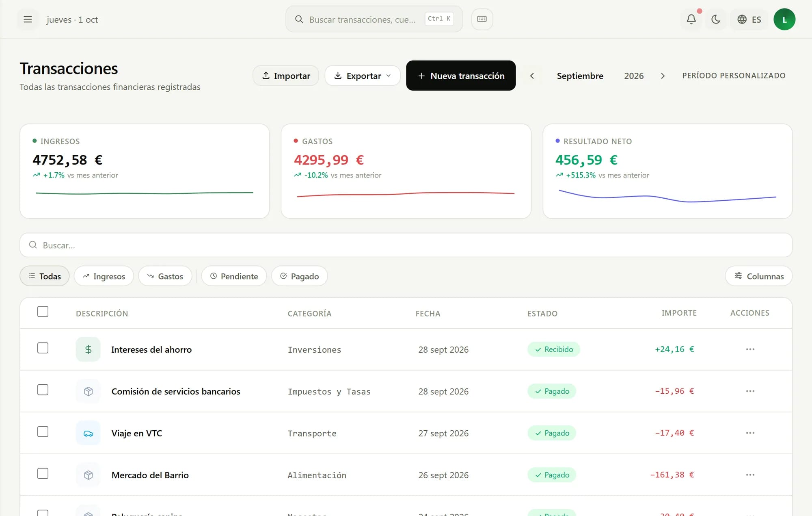The width and height of the screenshot is (812, 516).
Task: Click the Resultado Neto card amount 456,59 €
Action: point(586,160)
